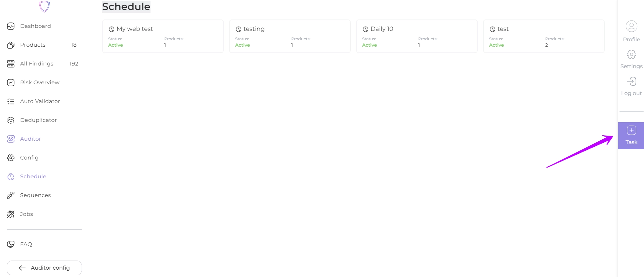Screen dimensions: 644x277
Task: Go to Schedule in the sidebar
Action: 33,177
